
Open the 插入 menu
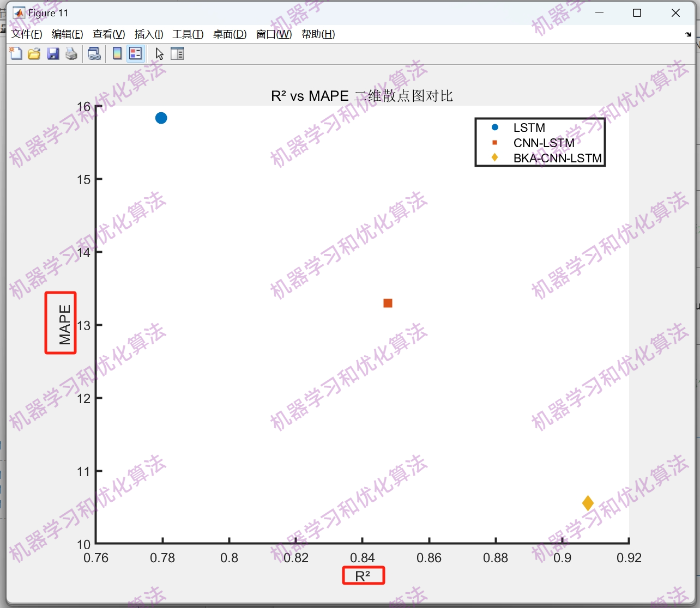(x=148, y=34)
